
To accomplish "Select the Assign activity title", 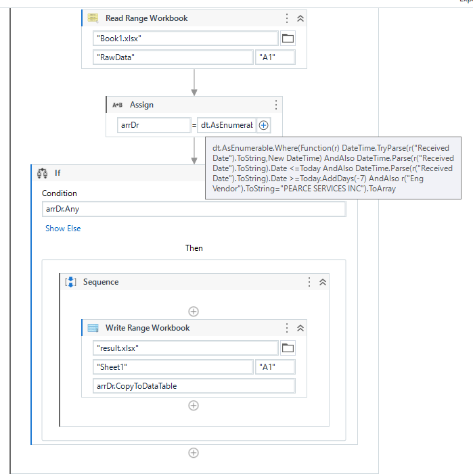I will [x=141, y=105].
